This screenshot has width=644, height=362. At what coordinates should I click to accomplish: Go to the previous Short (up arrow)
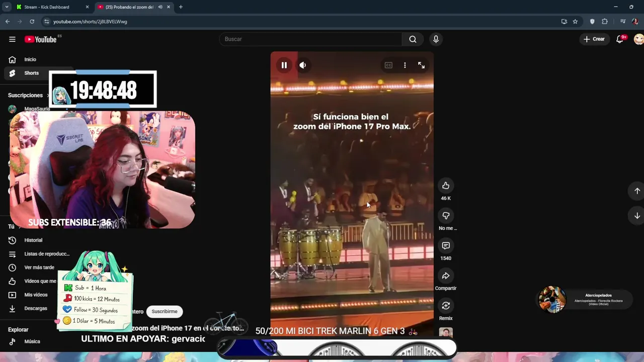(x=637, y=191)
